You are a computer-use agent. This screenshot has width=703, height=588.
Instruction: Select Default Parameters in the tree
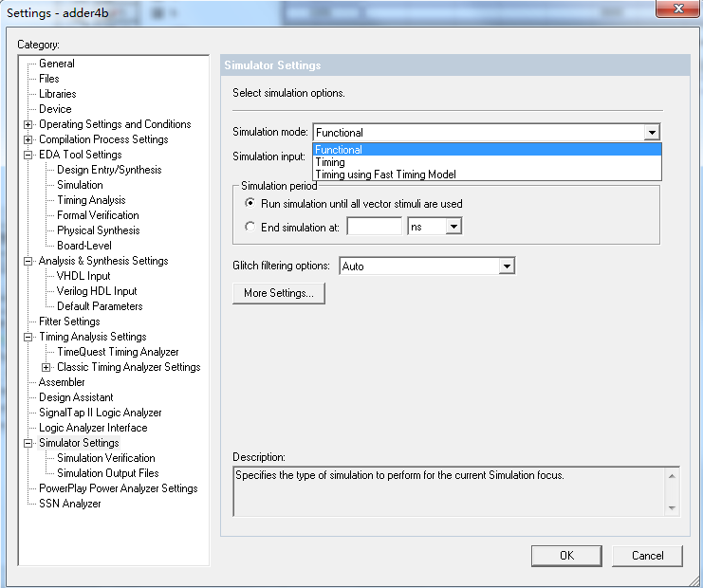100,306
